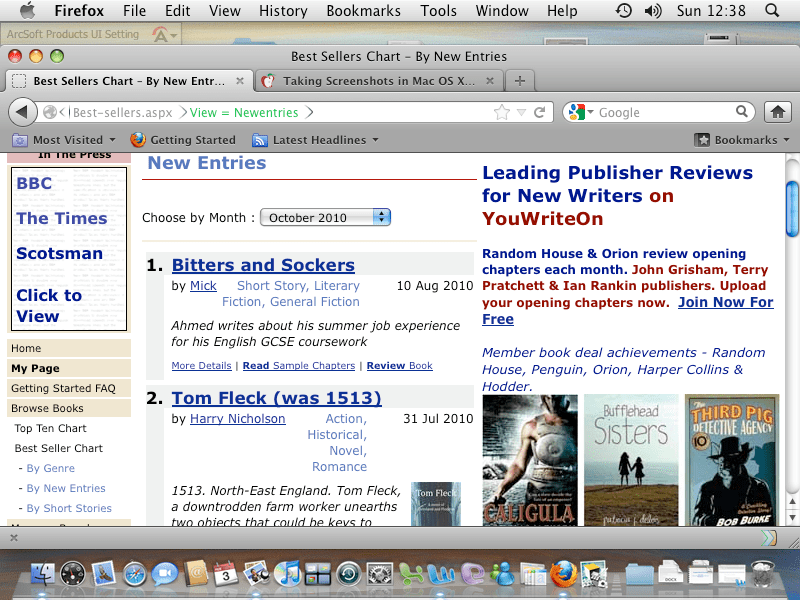Switch to the Taking Screenshots in Mac OS X tab

point(379,81)
